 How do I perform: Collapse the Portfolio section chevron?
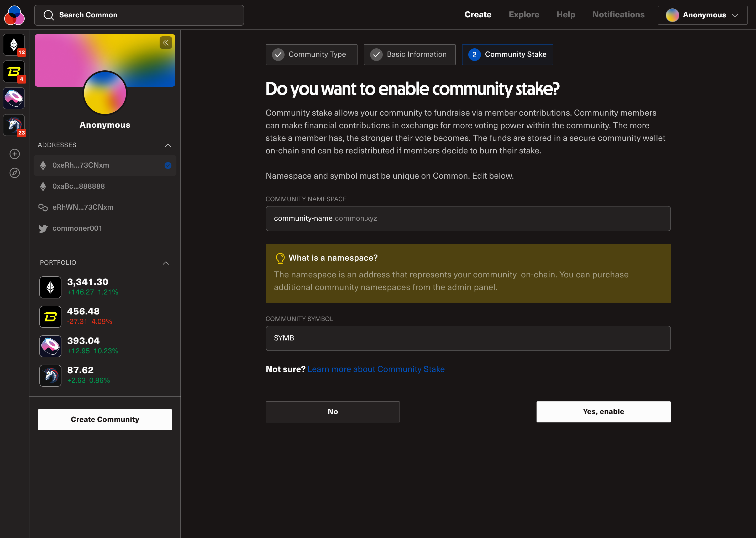[166, 263]
